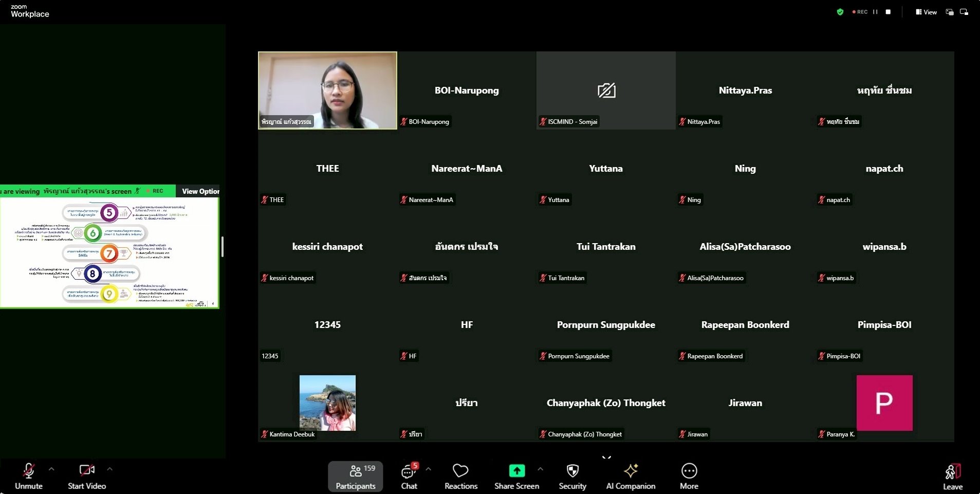
Task: Stop the recording
Action: [888, 12]
